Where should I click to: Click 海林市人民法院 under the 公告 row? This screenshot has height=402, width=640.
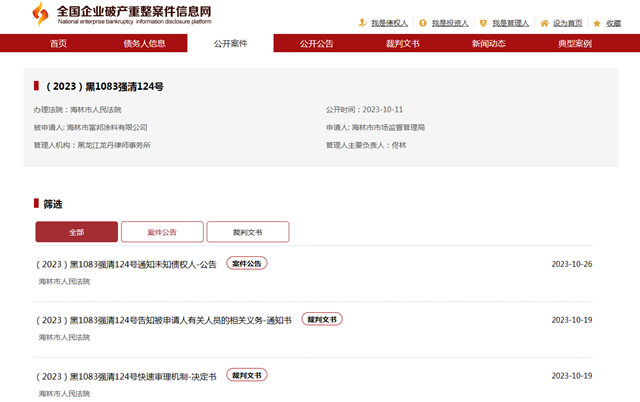pos(64,281)
